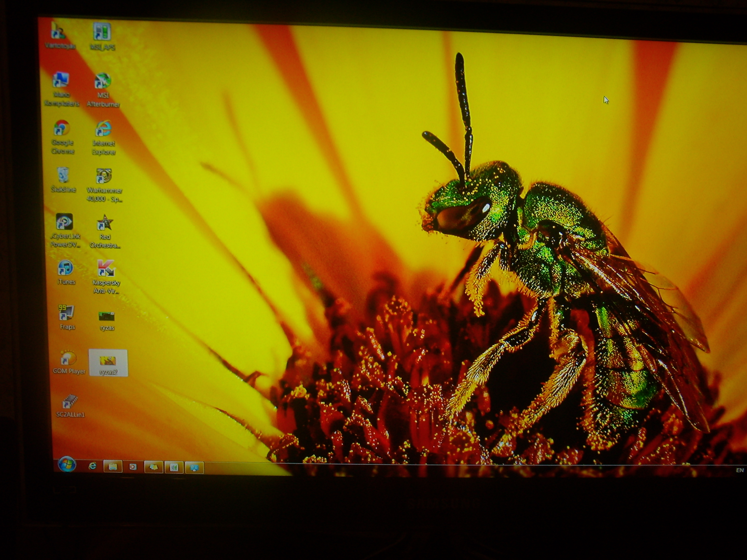
Task: Select the Šiukšlinė recycle bin icon
Action: [x=63, y=180]
